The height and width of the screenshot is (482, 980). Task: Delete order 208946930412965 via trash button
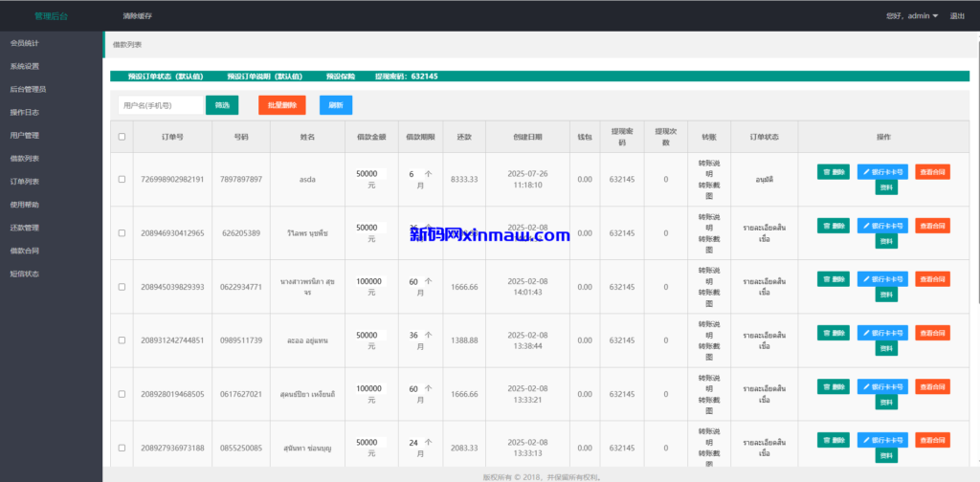click(x=834, y=226)
